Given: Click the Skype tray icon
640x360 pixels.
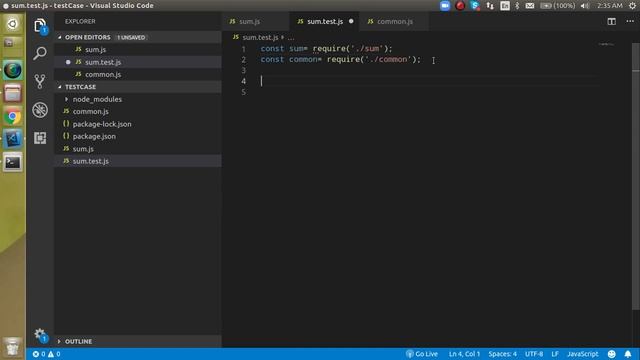Looking at the screenshot, I should (475, 6).
